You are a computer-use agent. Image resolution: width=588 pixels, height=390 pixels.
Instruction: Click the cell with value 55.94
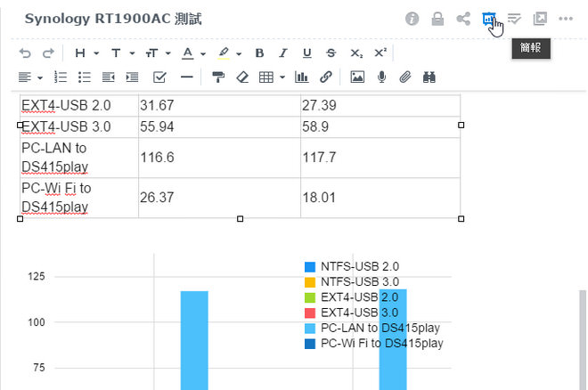(219, 126)
